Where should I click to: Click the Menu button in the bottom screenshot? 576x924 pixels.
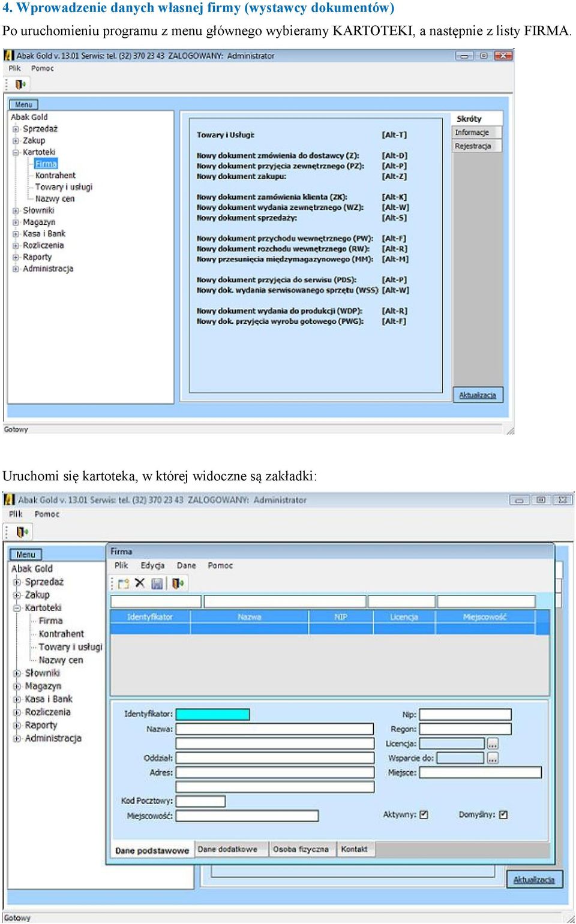[26, 555]
